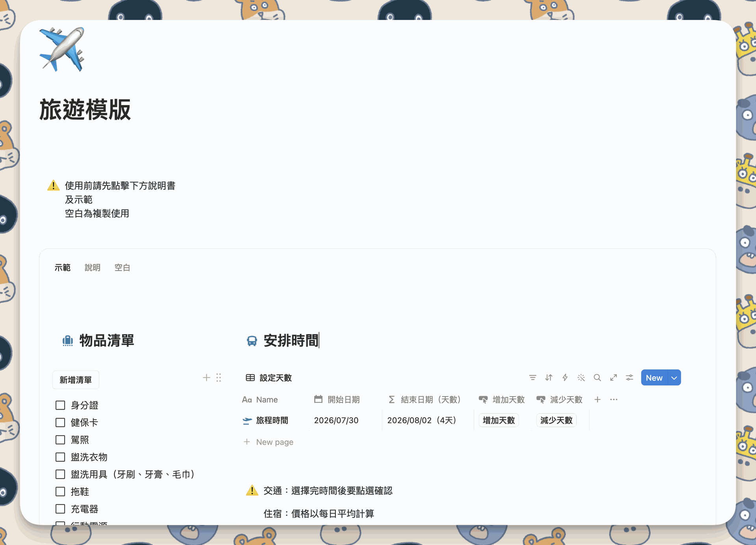Viewport: 756px width, 545px height.
Task: Click the 使用前請先點擊下方說明書 callout text
Action: (120, 185)
